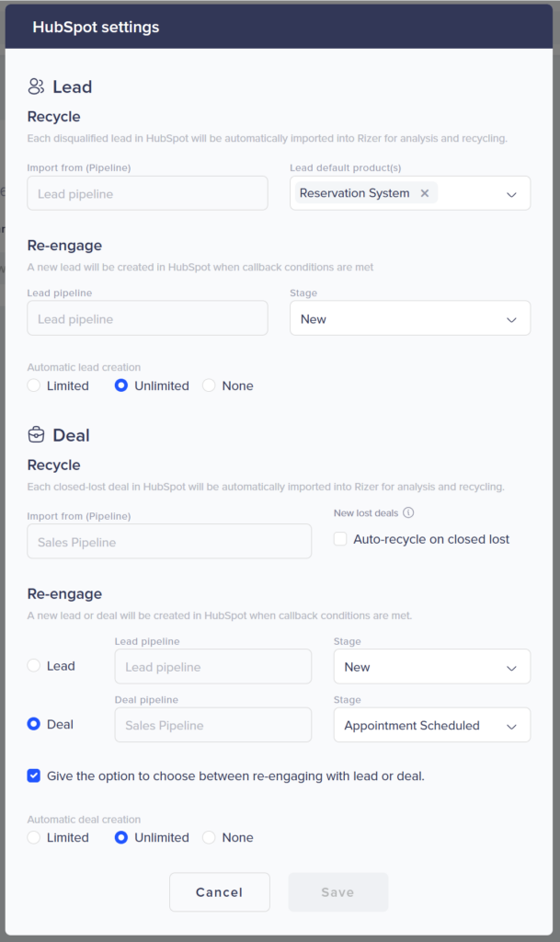The height and width of the screenshot is (942, 560).
Task: Enable Auto-recycle on closed lost
Action: [341, 539]
